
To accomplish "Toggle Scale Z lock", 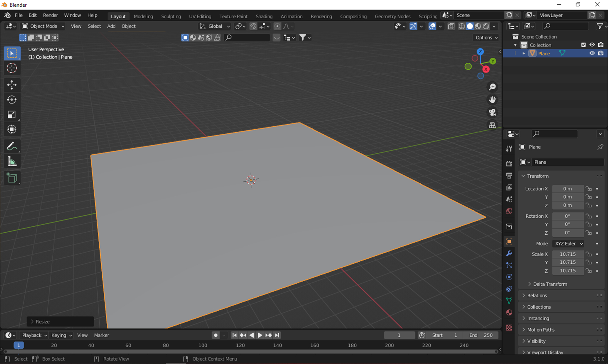I will (x=589, y=271).
